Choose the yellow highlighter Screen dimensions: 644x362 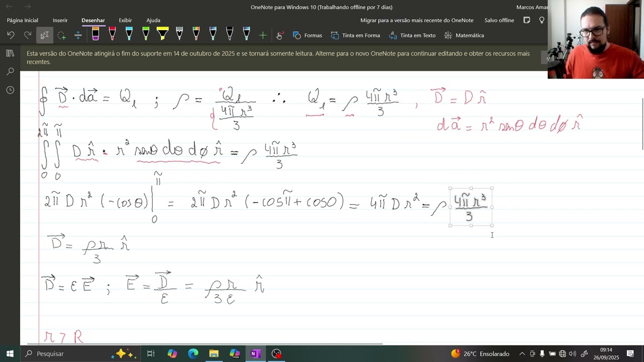[x=163, y=34]
